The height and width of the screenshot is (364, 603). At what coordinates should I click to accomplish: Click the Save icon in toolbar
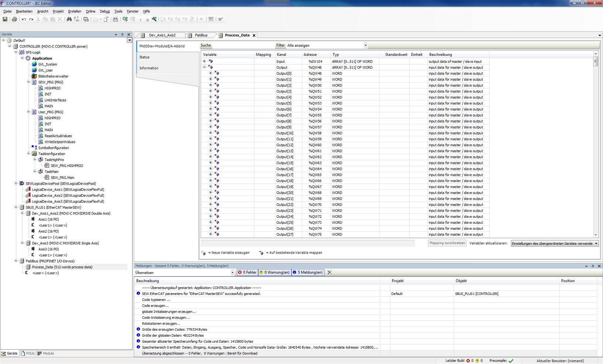[x=5, y=19]
